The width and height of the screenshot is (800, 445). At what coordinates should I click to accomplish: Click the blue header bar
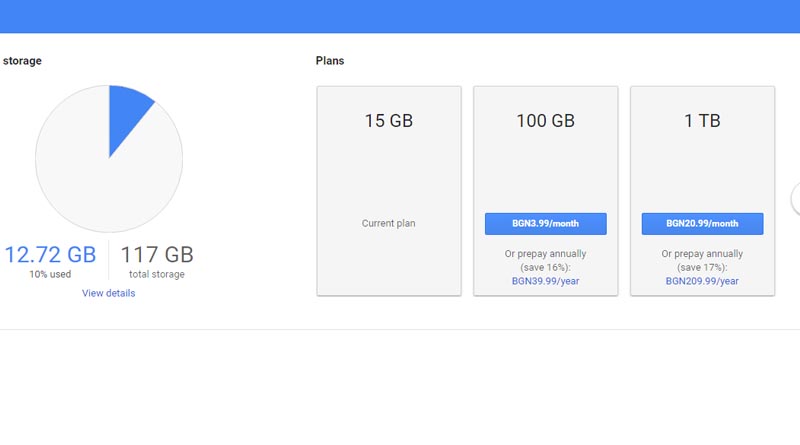pyautogui.click(x=400, y=16)
